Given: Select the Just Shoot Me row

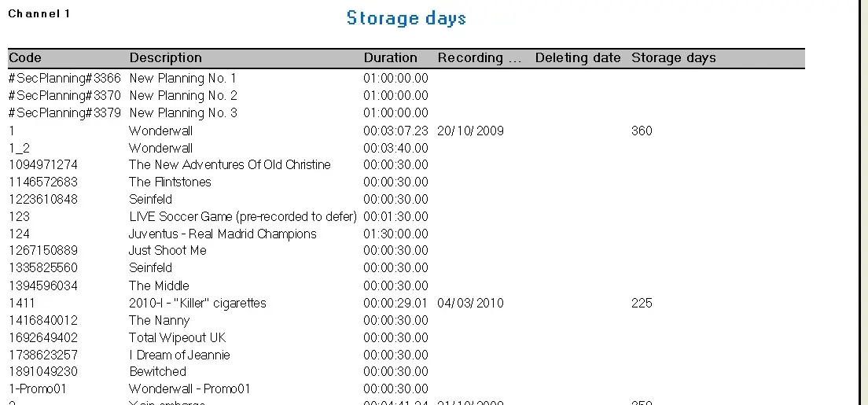Looking at the screenshot, I should [167, 251].
